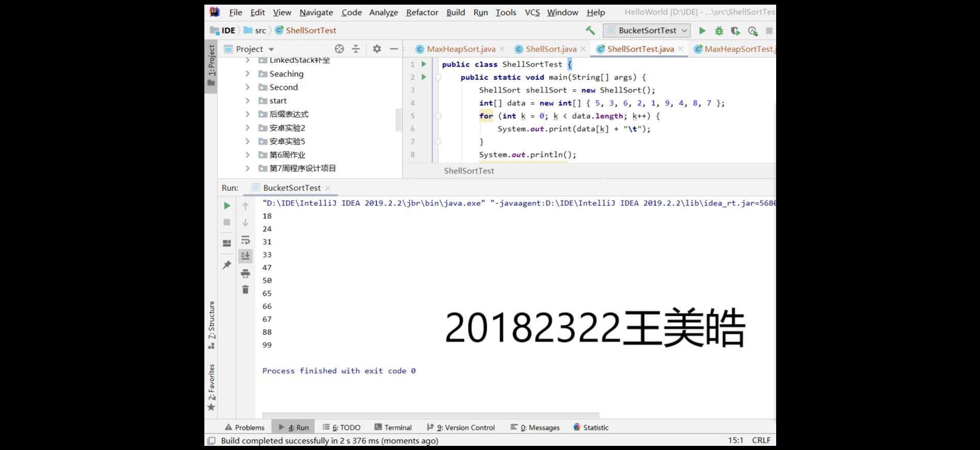Image resolution: width=980 pixels, height=450 pixels.
Task: Click the 15:1 cursor position indicator
Action: tap(736, 440)
